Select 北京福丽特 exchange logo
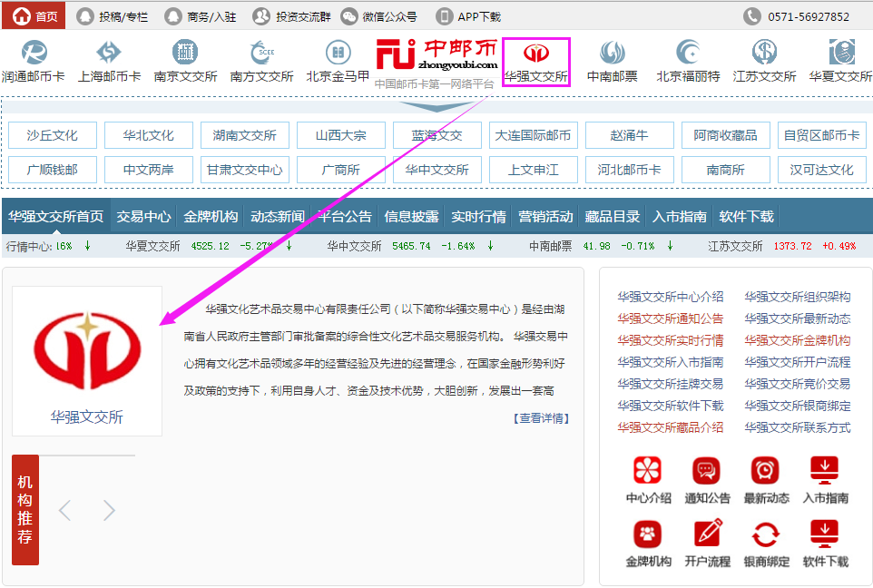This screenshot has height=588, width=873. 688,53
